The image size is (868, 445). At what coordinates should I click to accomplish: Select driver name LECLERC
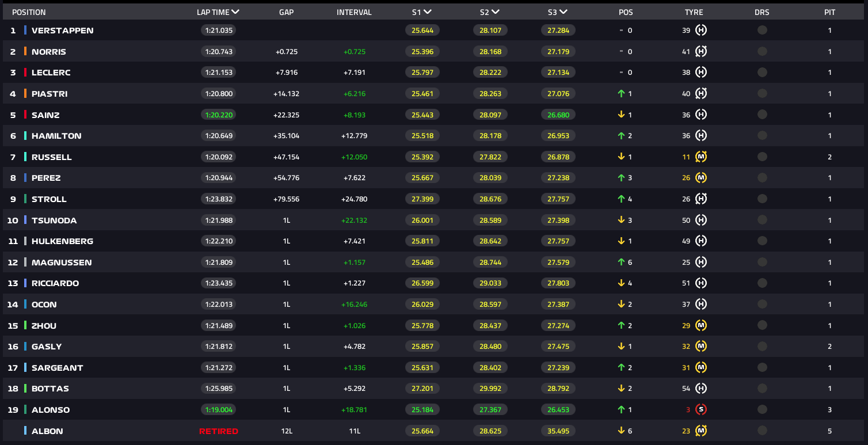pos(51,73)
